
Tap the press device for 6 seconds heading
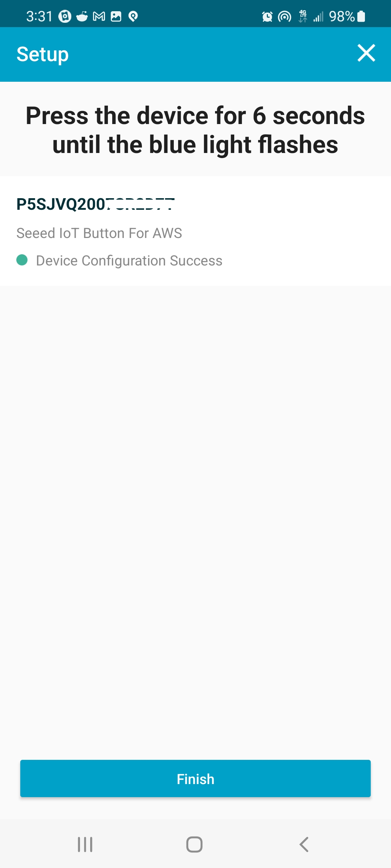195,129
